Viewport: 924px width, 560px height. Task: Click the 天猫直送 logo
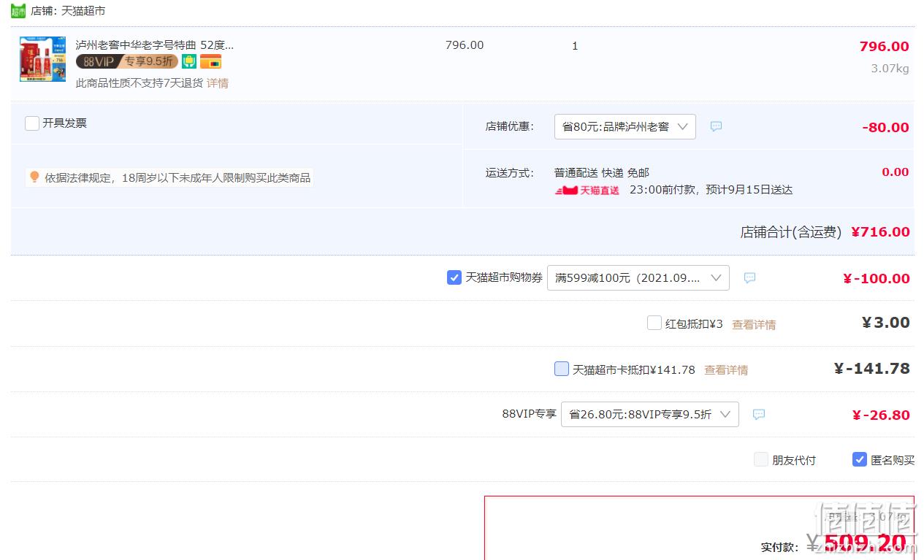point(587,190)
